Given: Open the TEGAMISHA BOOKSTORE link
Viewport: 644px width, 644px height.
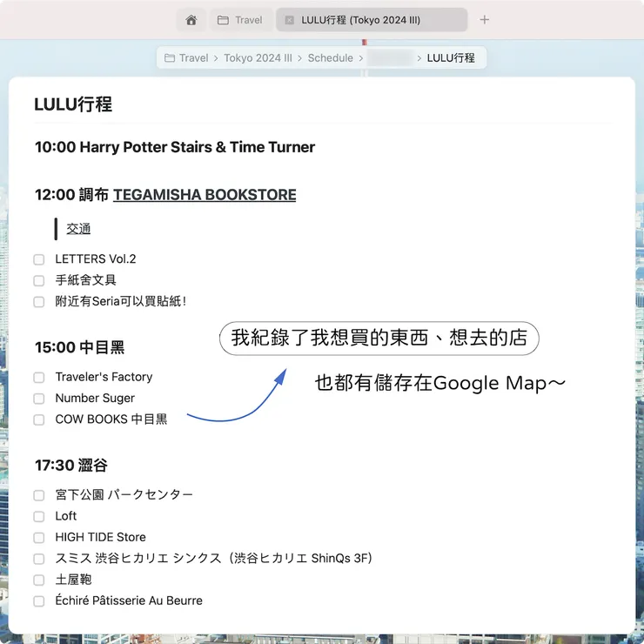Looking at the screenshot, I should (205, 195).
